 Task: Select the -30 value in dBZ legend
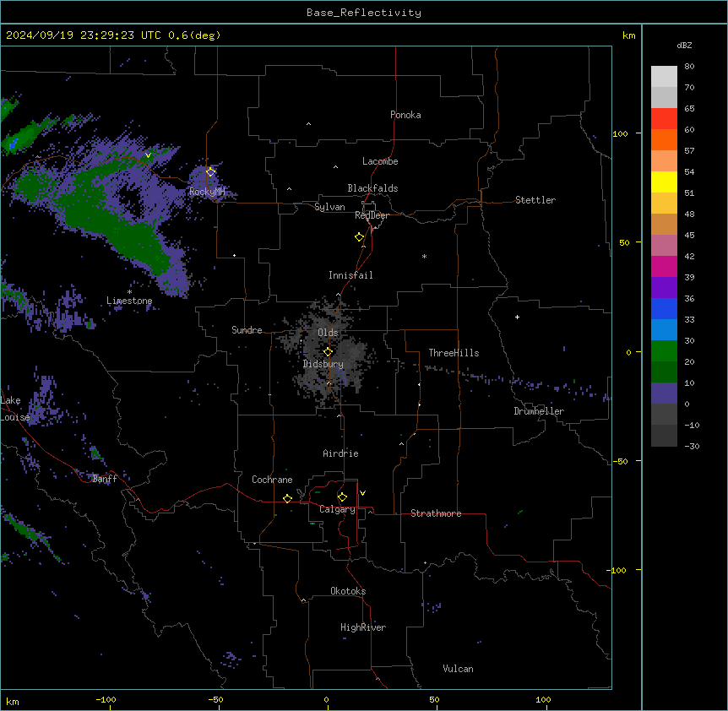pyautogui.click(x=692, y=446)
